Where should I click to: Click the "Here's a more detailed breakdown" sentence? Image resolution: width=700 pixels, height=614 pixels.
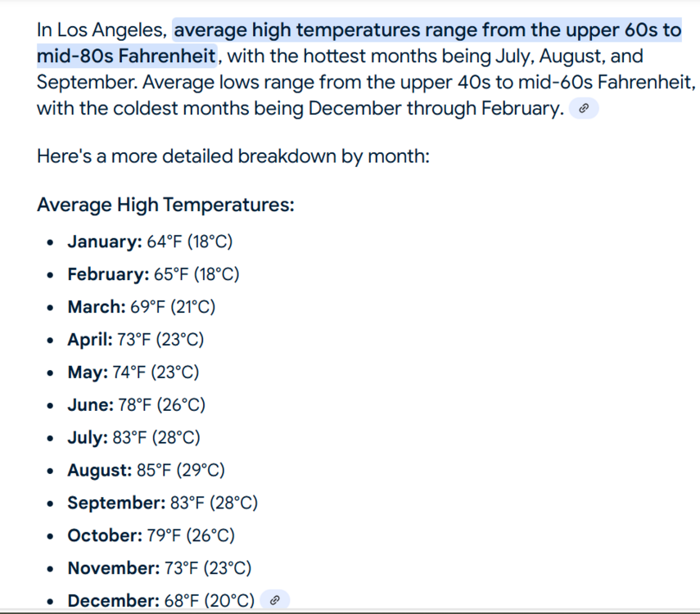pos(233,156)
